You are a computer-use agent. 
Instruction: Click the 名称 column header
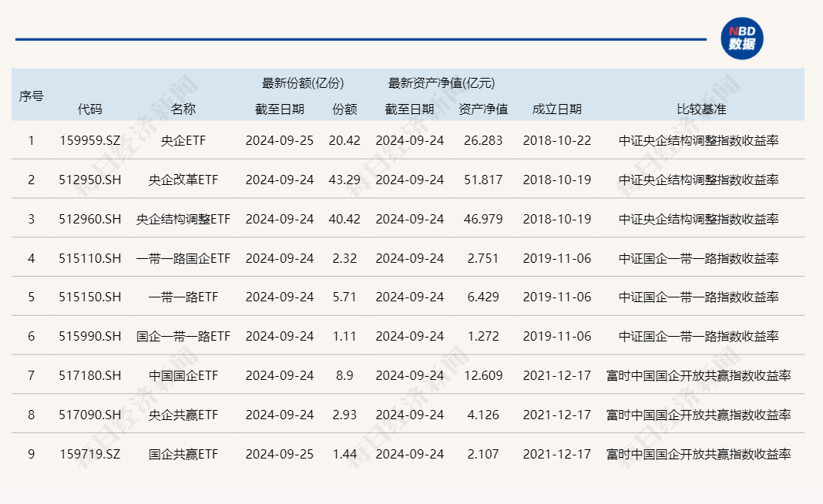[183, 109]
